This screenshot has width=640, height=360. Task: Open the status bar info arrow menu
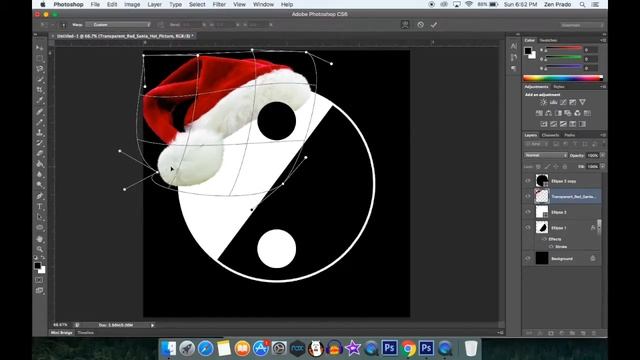pos(152,325)
